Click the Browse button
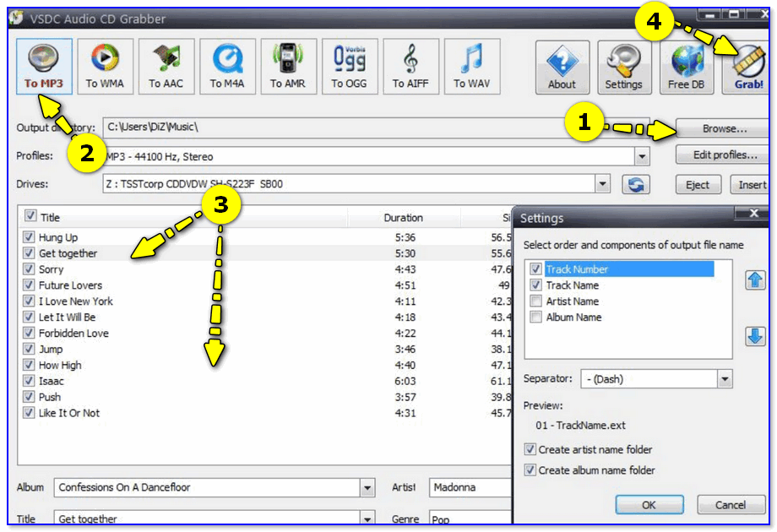Screen dimensions: 777x532 click(x=724, y=129)
